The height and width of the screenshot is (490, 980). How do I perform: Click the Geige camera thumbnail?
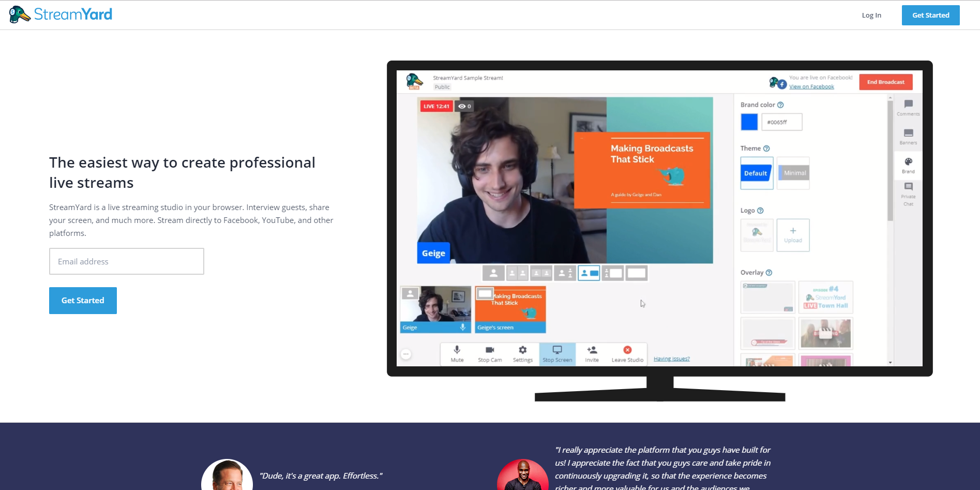(x=435, y=309)
